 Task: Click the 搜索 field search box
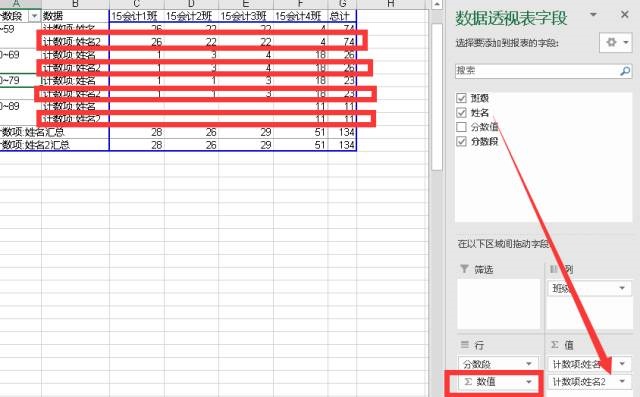tap(537, 71)
